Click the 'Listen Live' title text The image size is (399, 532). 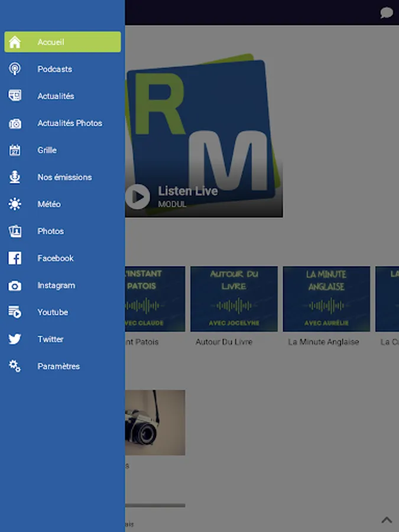[x=188, y=191]
